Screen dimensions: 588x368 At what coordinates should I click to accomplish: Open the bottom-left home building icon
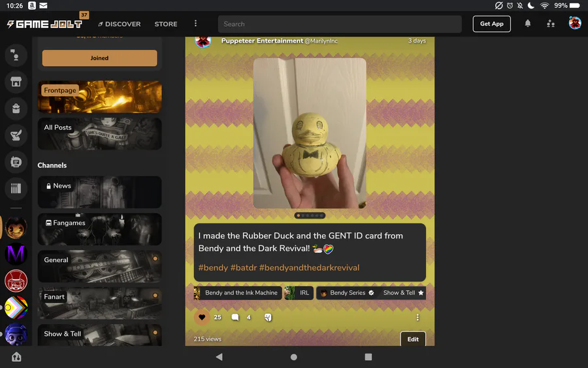16,357
